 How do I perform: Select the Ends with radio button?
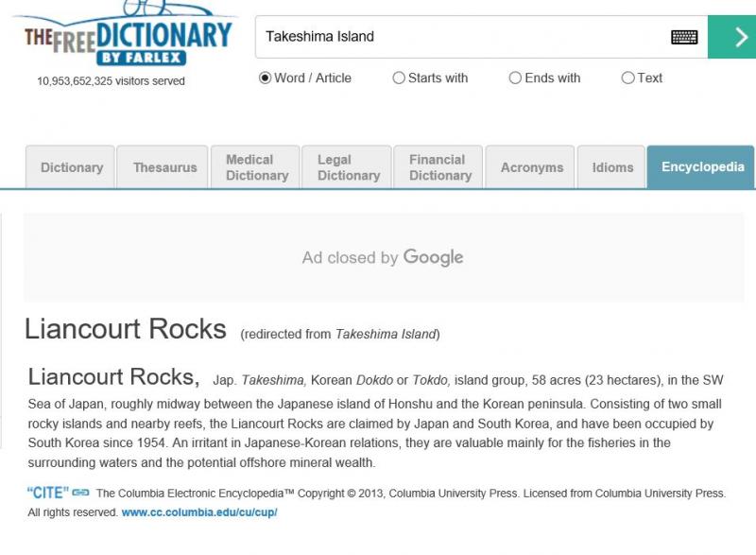(x=515, y=78)
